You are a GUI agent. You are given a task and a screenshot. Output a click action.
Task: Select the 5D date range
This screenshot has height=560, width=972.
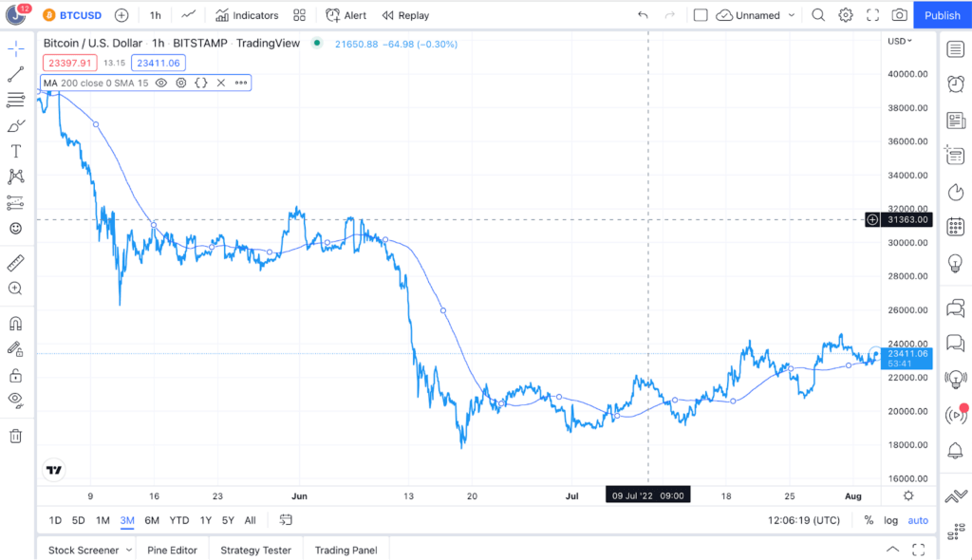click(78, 520)
